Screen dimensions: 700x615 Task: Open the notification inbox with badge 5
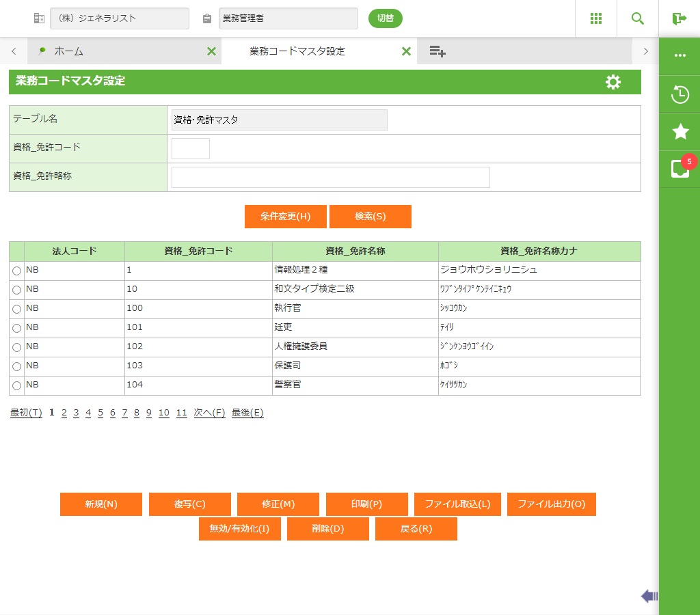pos(679,168)
